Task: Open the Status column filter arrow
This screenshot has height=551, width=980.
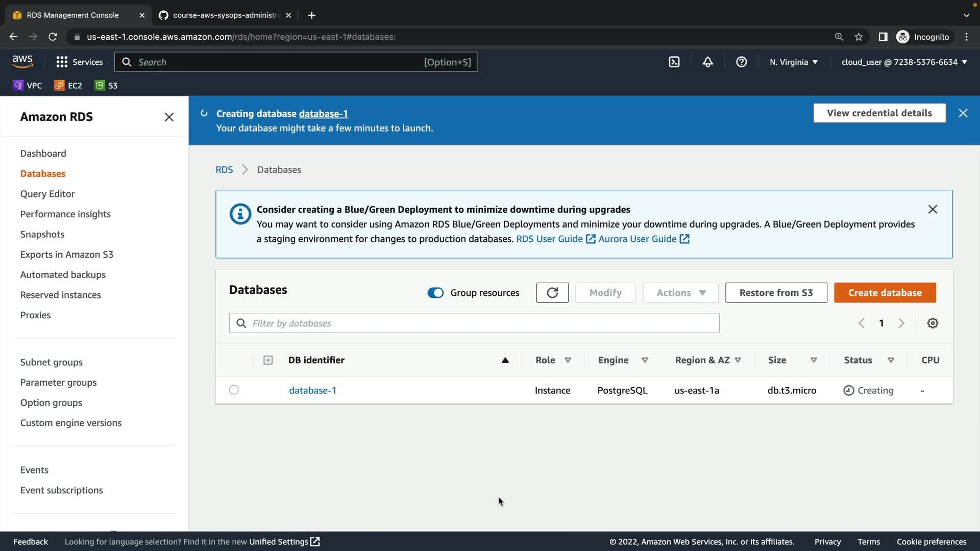Action: pos(891,360)
